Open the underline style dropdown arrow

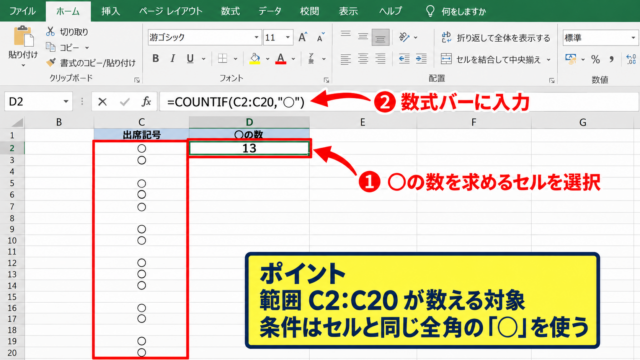pos(203,59)
